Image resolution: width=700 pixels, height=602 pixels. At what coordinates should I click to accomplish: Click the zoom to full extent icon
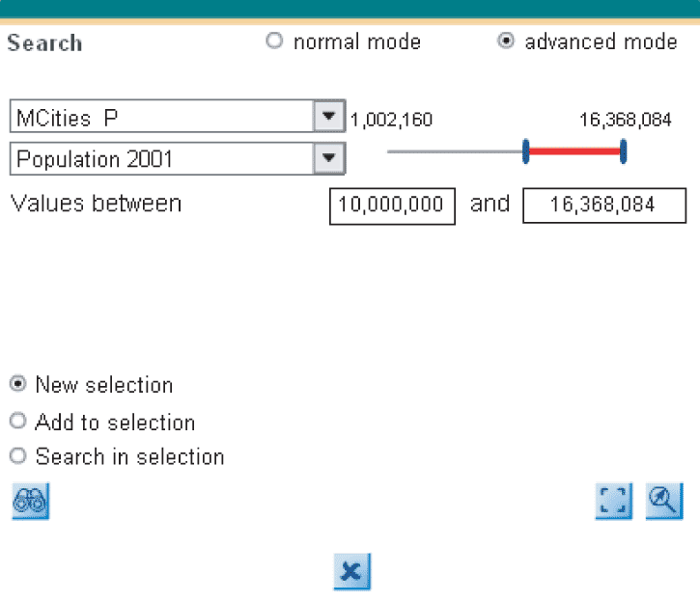[x=614, y=501]
